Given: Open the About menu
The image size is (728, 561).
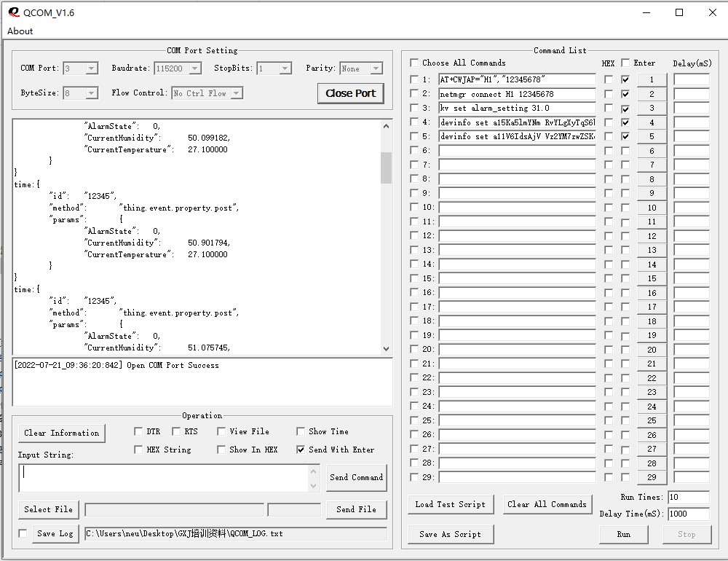Looking at the screenshot, I should (x=20, y=31).
